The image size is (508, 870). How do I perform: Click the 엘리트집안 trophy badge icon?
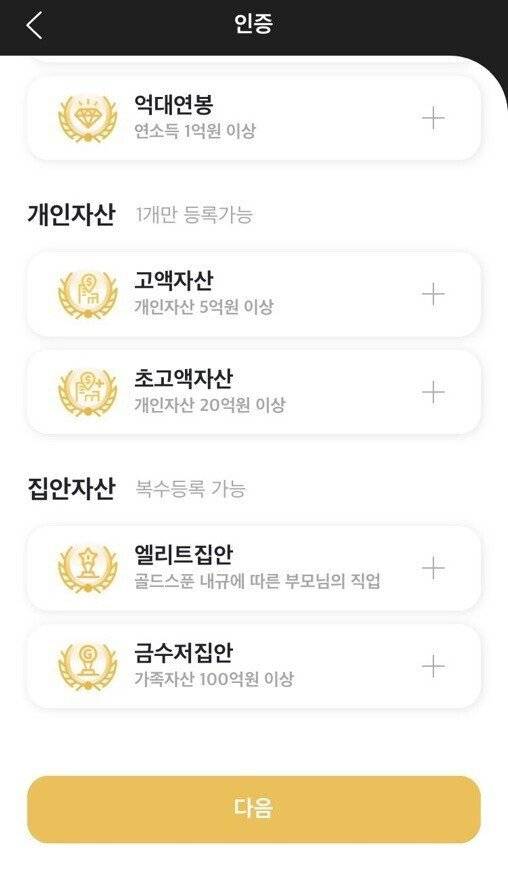(x=88, y=568)
